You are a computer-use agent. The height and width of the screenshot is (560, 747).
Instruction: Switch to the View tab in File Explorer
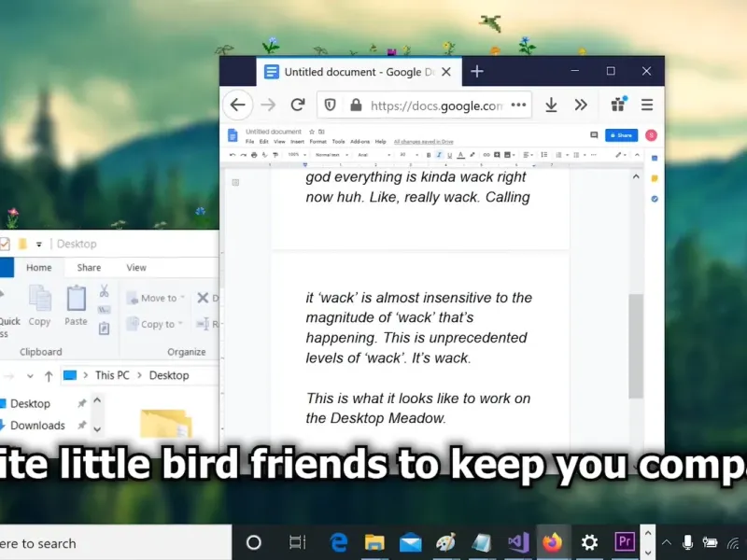coord(136,268)
